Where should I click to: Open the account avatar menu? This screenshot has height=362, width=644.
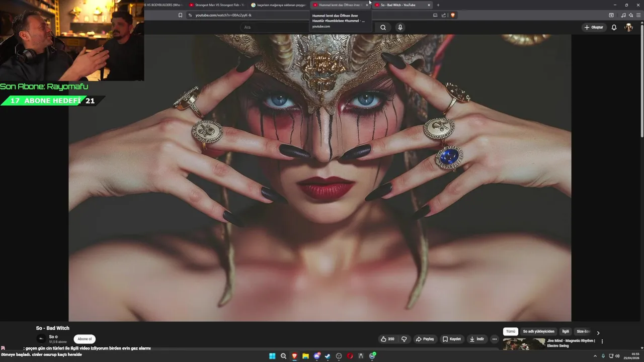point(628,27)
